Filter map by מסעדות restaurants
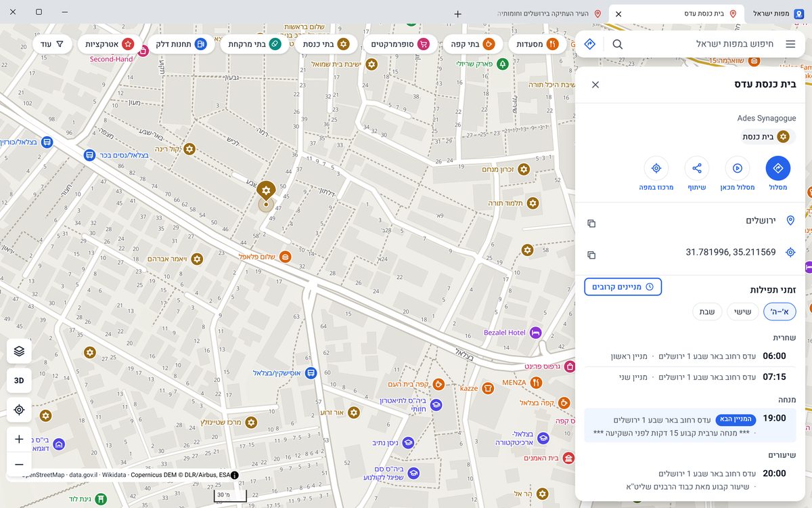 (x=537, y=44)
